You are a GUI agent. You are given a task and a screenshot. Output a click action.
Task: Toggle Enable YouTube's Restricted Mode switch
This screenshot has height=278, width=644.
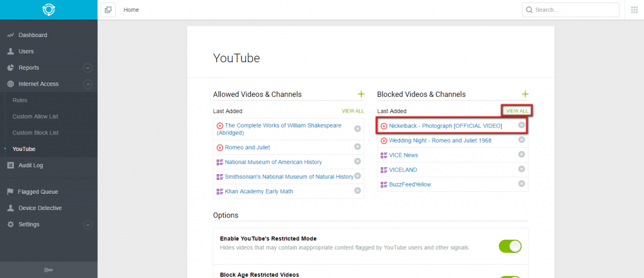[x=510, y=247]
